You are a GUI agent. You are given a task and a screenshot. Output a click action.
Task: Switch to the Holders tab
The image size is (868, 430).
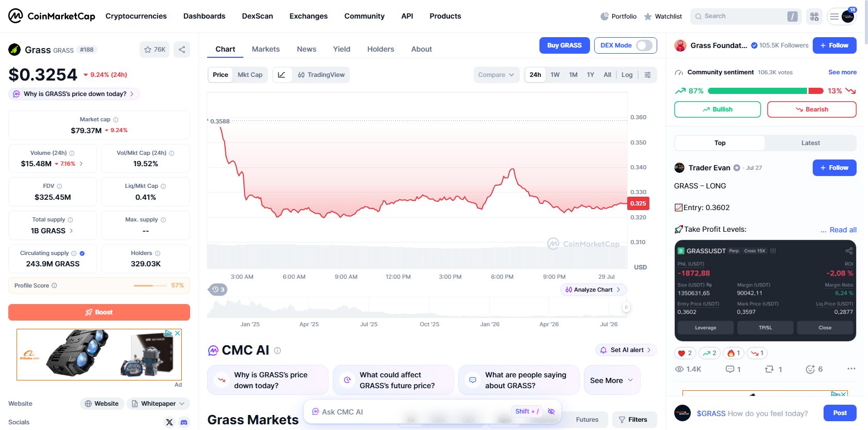pos(381,49)
